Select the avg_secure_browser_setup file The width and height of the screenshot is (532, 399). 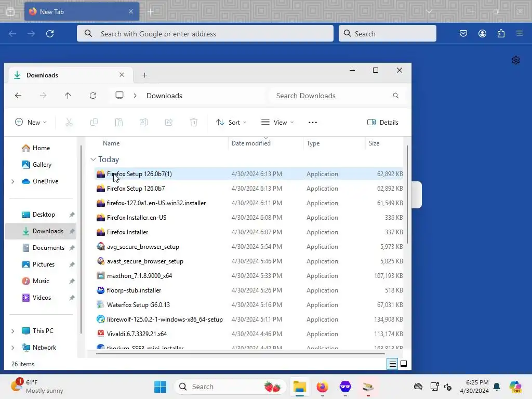point(248,247)
